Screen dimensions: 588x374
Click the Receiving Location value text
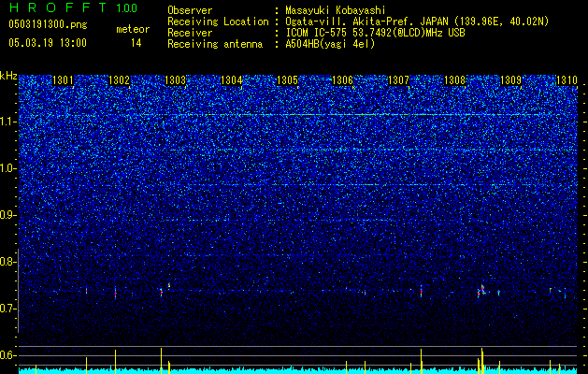(x=417, y=22)
